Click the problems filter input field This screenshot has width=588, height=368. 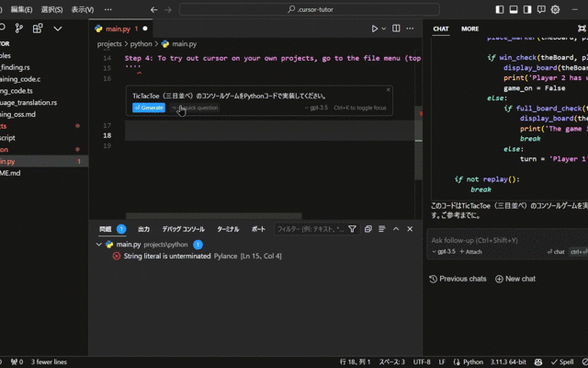(311, 229)
